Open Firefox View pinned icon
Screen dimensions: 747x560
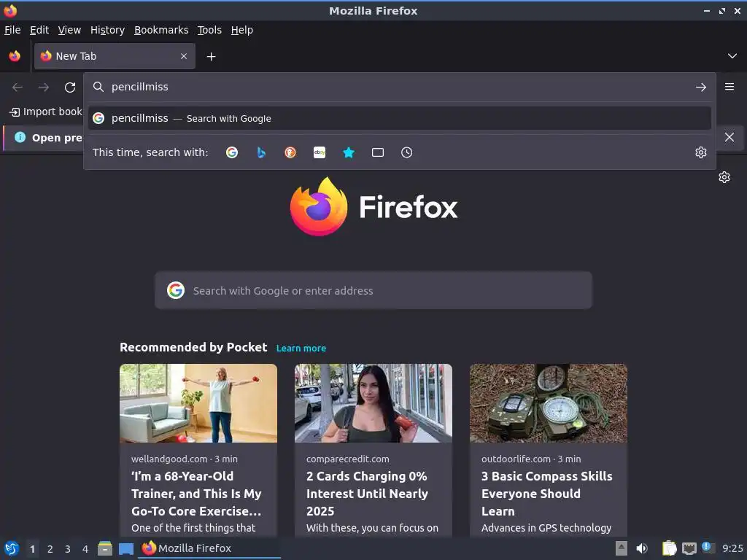(15, 56)
